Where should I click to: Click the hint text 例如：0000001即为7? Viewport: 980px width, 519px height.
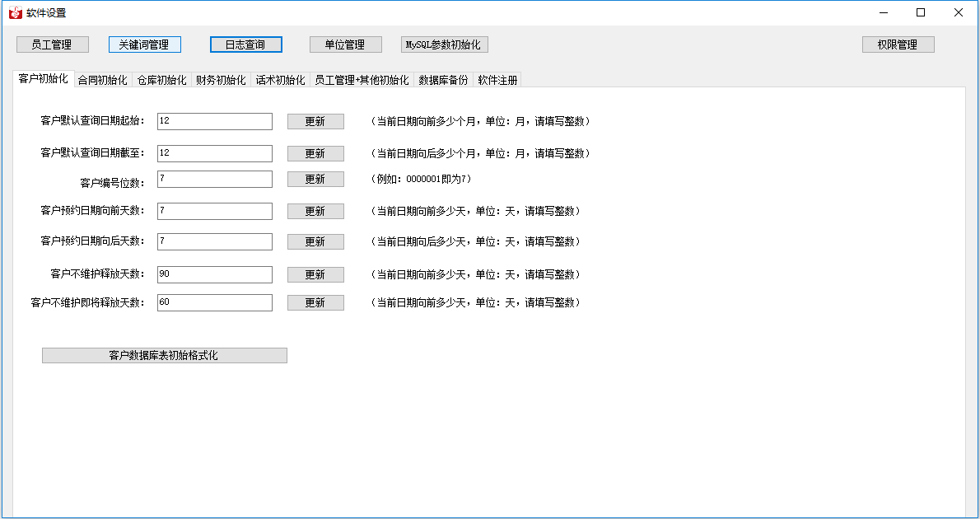click(x=422, y=179)
